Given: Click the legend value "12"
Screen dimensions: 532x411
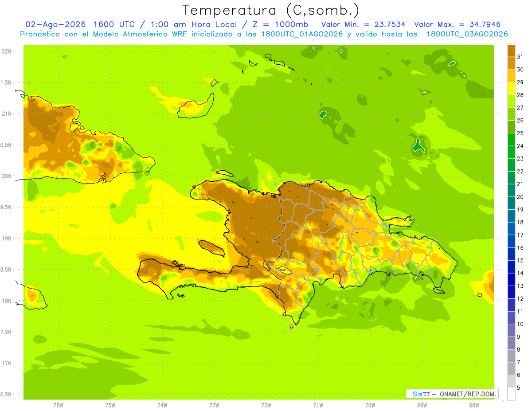Looking at the screenshot, I should (520, 298).
